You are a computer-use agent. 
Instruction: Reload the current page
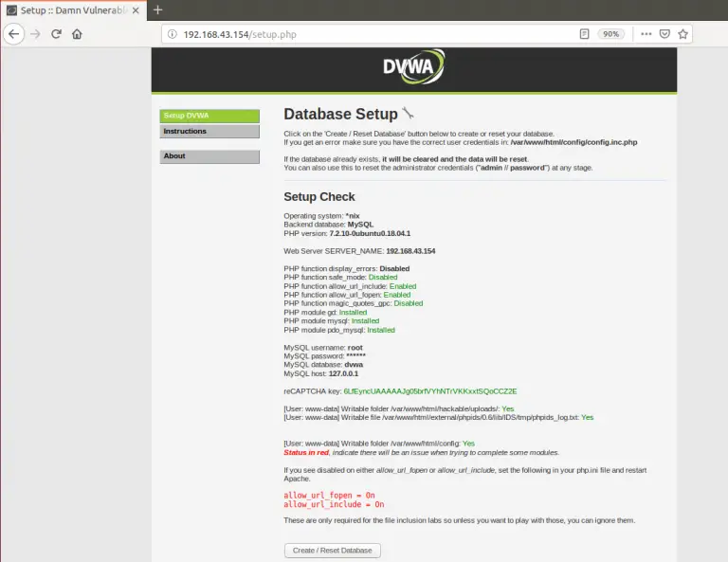pyautogui.click(x=56, y=33)
